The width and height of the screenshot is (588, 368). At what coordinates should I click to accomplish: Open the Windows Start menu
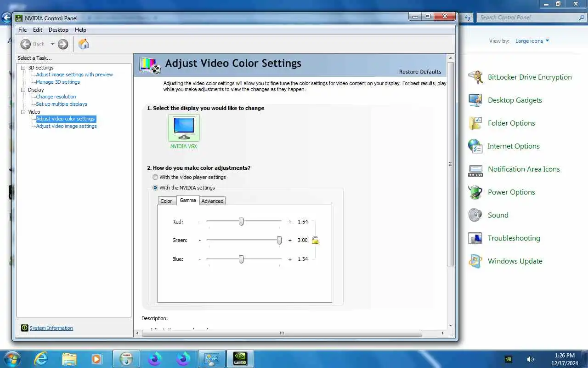[12, 359]
